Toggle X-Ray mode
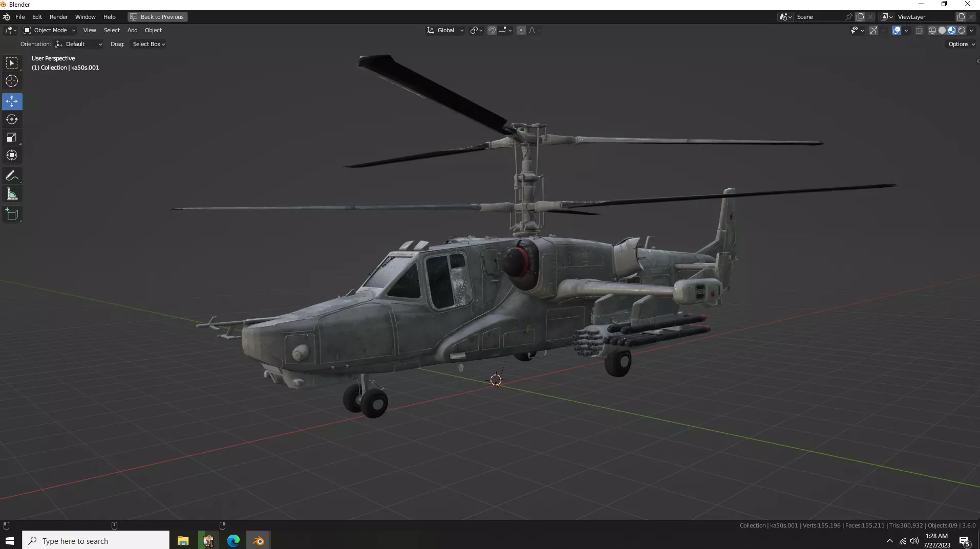This screenshot has height=549, width=980. 919,30
